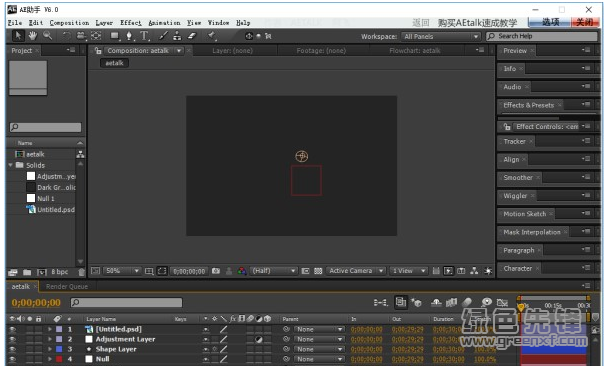The width and height of the screenshot is (609, 366).
Task: Select the Selection arrow tool
Action: 17,36
